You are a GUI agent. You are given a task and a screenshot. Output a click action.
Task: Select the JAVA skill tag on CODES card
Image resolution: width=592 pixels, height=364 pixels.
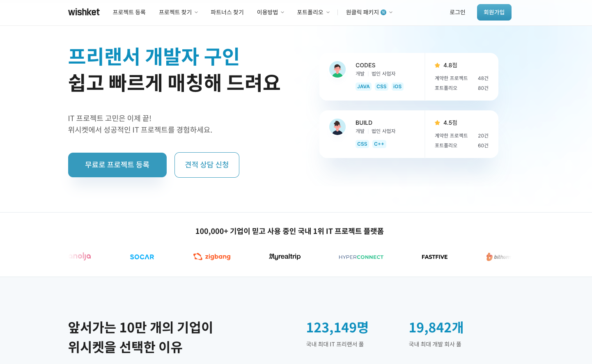[x=363, y=87]
